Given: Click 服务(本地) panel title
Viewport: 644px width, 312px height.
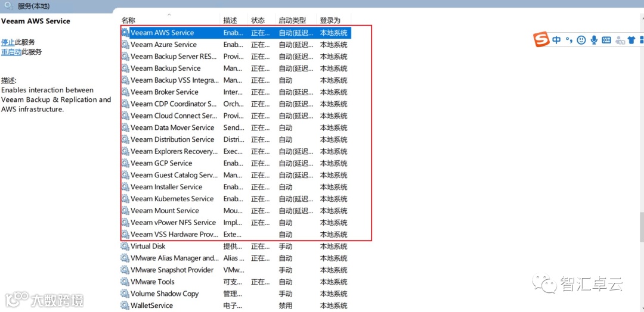Looking at the screenshot, I should tap(35, 6).
